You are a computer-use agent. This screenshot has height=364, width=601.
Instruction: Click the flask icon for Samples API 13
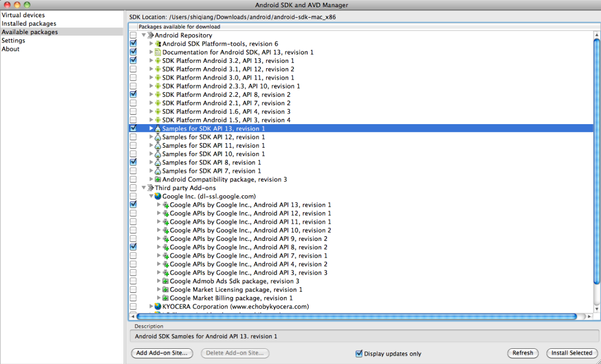(158, 128)
